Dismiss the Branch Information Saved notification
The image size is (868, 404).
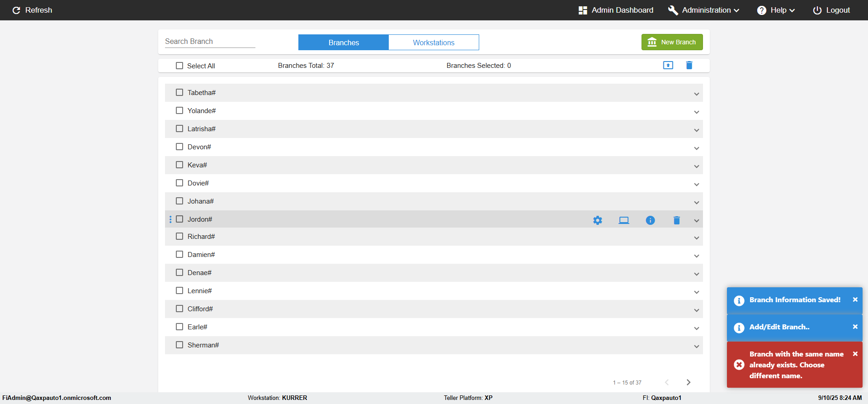tap(855, 299)
